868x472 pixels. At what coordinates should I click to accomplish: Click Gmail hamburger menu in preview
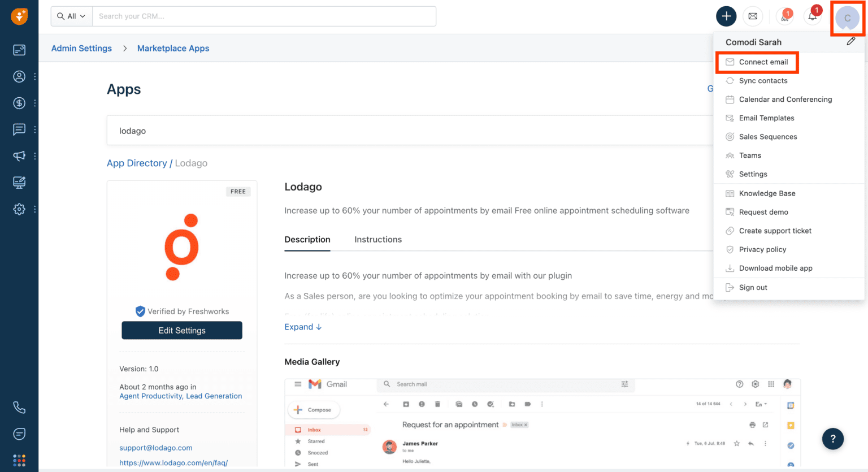(x=298, y=384)
